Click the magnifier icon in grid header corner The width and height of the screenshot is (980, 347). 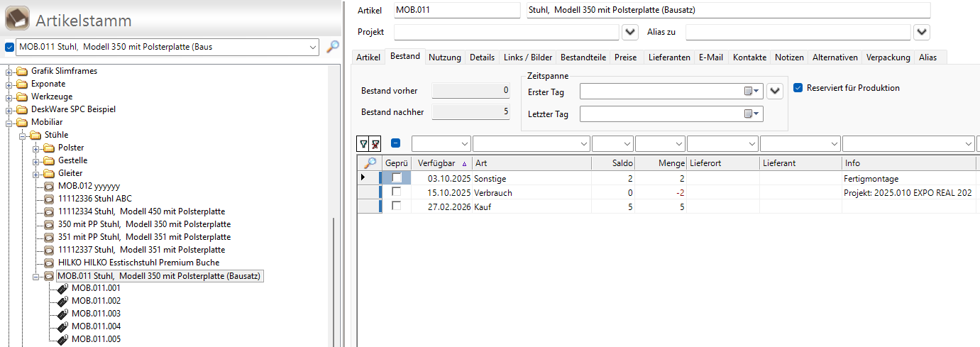click(370, 163)
